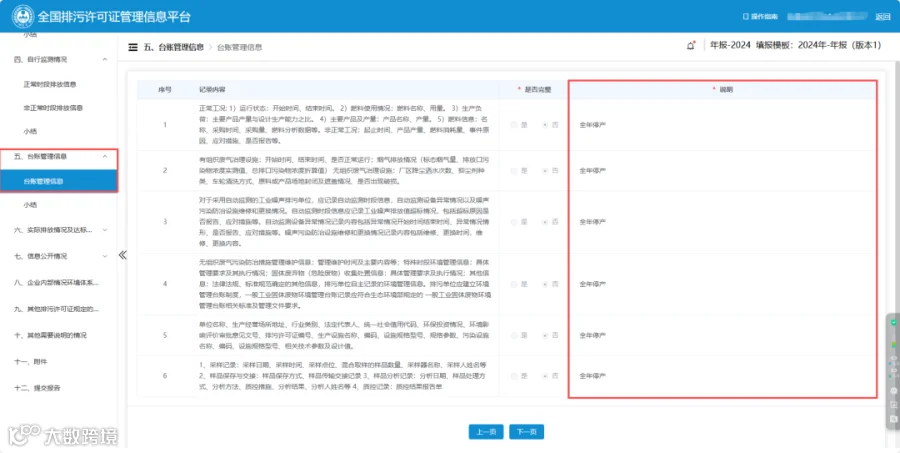Click the platform logo emblem in header
This screenshot has height=453, width=900.
pos(22,17)
